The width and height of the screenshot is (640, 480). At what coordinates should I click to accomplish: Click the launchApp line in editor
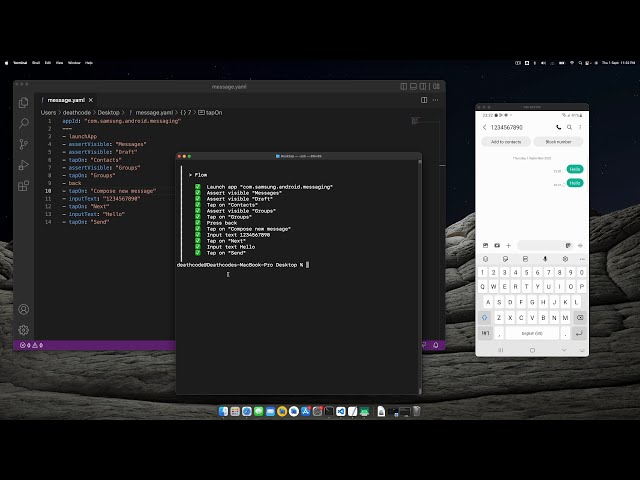[80, 136]
